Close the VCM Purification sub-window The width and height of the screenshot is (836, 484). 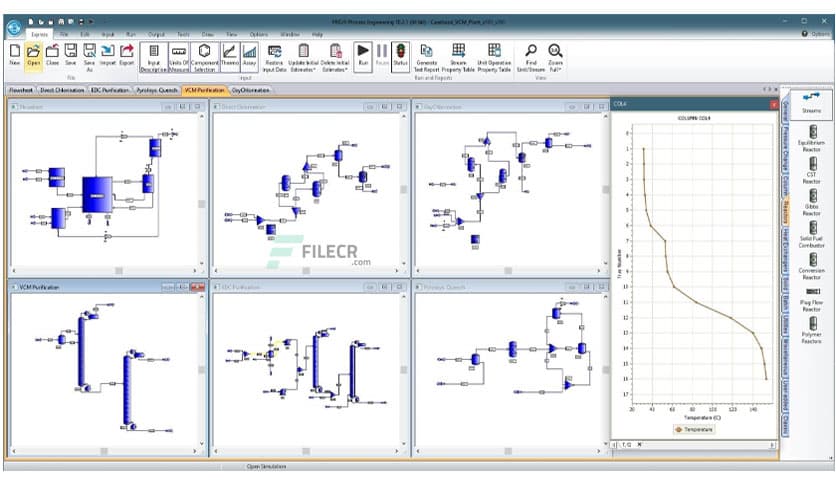coord(198,287)
